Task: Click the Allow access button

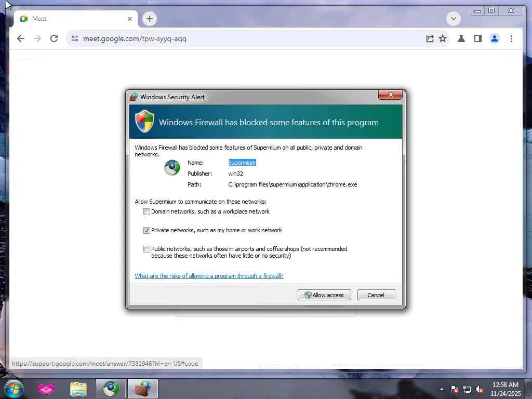Action: [x=324, y=295]
